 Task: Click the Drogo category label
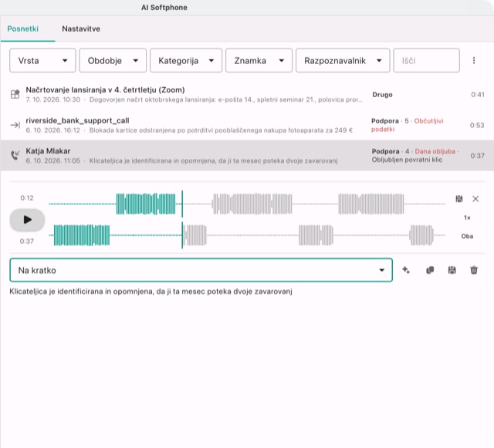pyautogui.click(x=382, y=94)
